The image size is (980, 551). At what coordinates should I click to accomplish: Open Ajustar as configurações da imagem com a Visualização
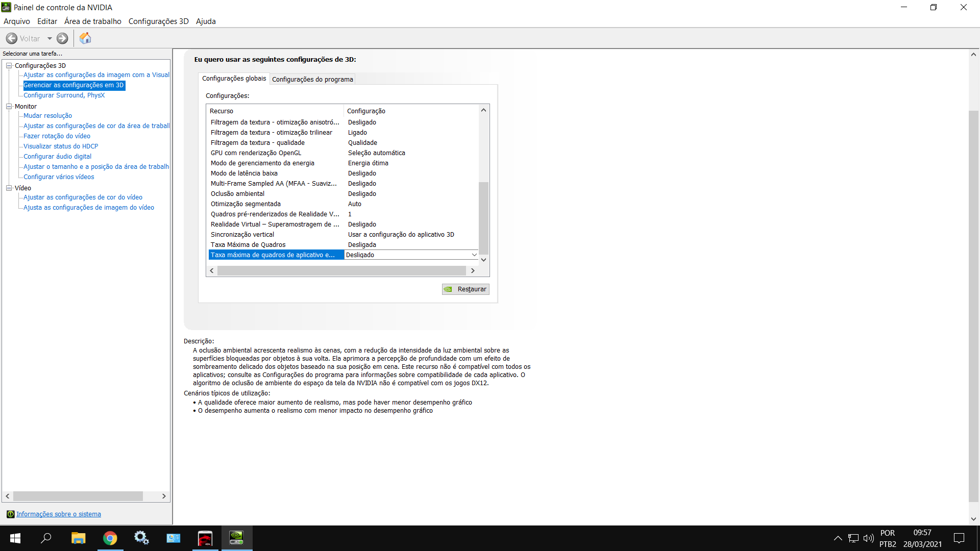(x=96, y=75)
